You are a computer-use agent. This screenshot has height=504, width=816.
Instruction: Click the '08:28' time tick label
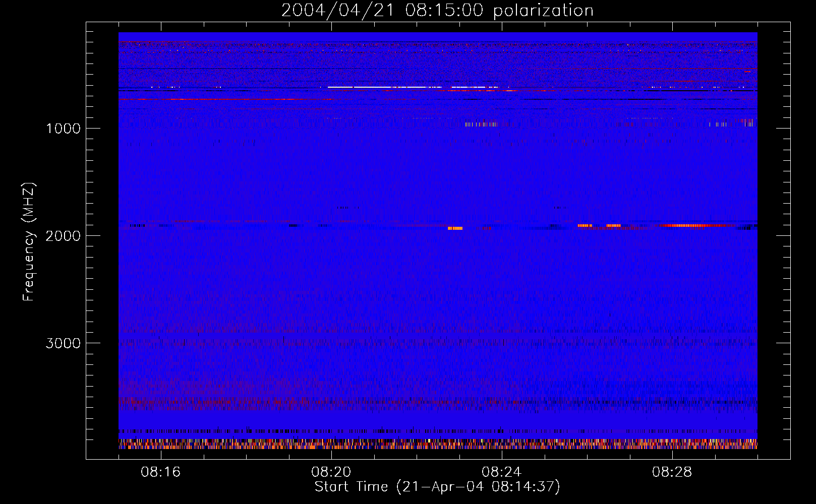pos(672,472)
